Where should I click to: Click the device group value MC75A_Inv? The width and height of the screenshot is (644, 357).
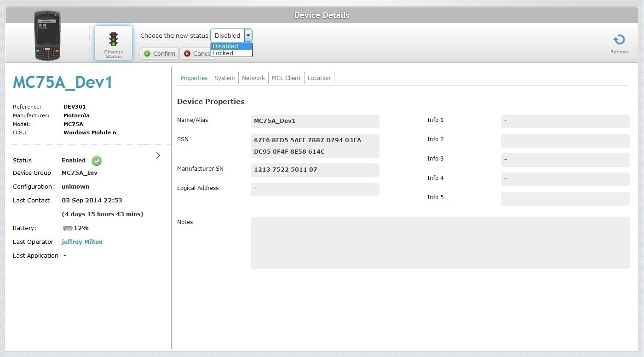click(80, 173)
